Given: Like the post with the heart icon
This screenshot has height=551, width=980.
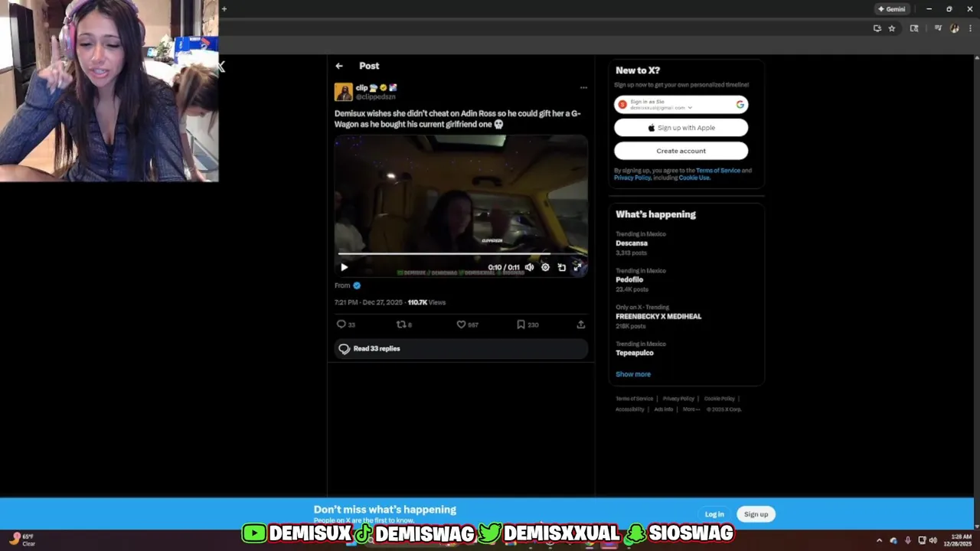Looking at the screenshot, I should coord(461,324).
